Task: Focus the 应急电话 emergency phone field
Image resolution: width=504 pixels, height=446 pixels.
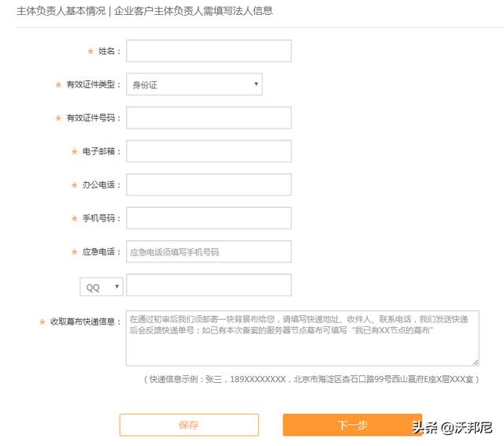Action: (x=209, y=251)
